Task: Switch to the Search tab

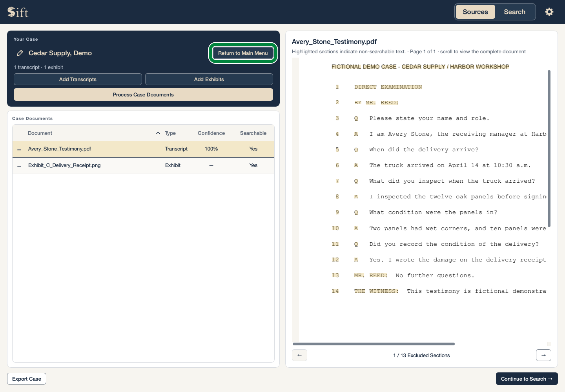Action: point(514,12)
